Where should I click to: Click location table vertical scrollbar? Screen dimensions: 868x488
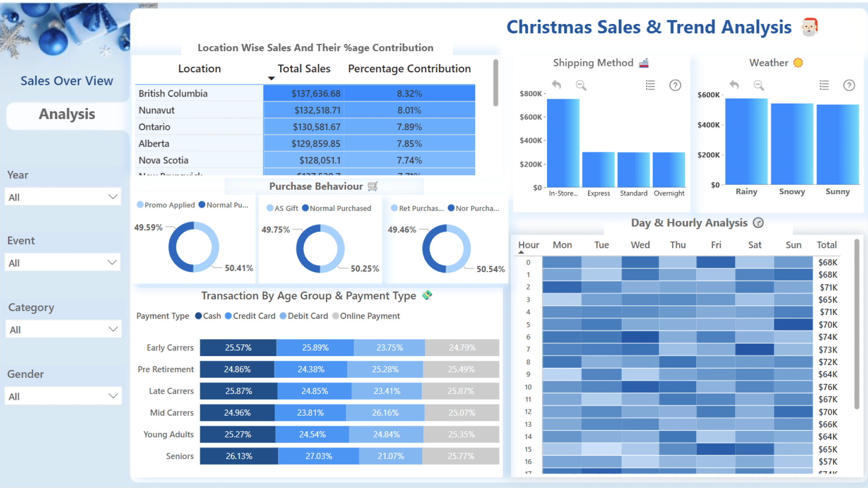[495, 83]
